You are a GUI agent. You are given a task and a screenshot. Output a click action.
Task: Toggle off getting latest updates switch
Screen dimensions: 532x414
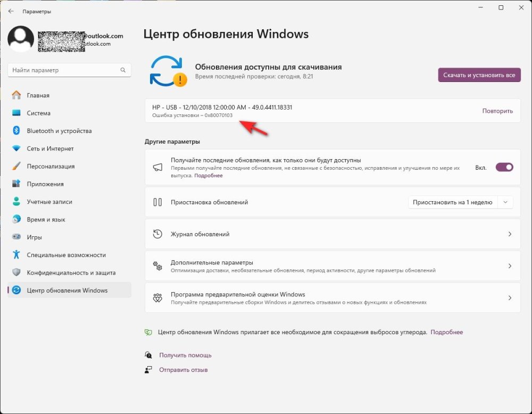pyautogui.click(x=504, y=167)
